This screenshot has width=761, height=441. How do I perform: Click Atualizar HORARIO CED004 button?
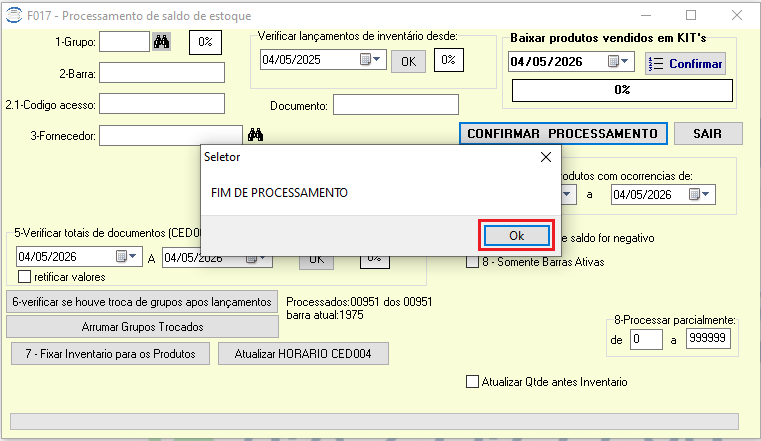click(303, 354)
